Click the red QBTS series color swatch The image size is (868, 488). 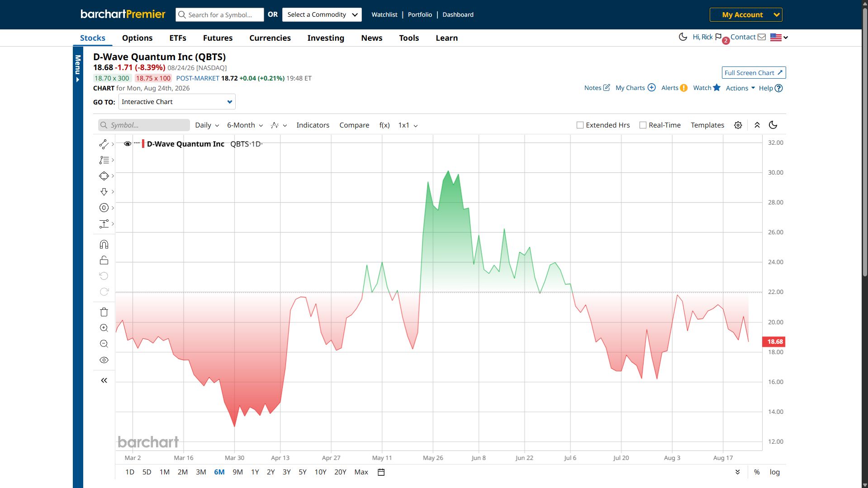(143, 144)
